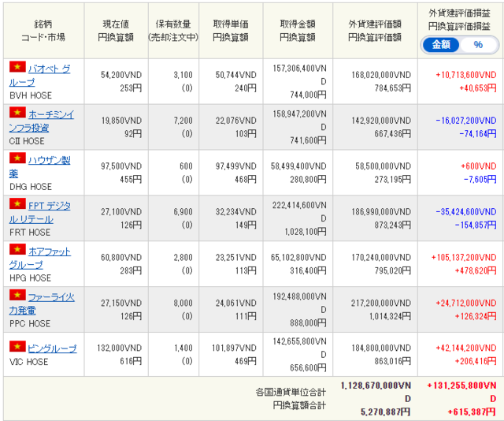Click the +615,387円 total gain

click(472, 412)
